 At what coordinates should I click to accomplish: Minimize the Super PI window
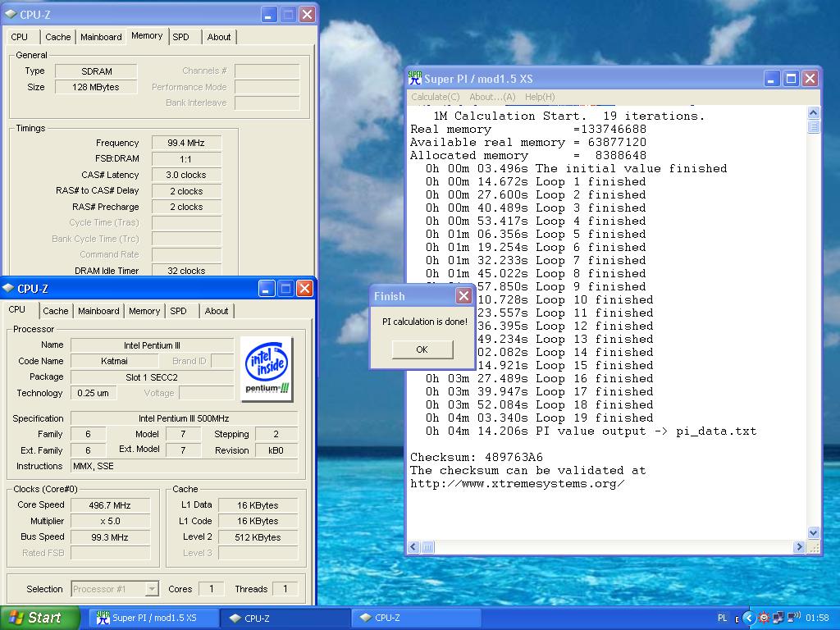click(771, 79)
